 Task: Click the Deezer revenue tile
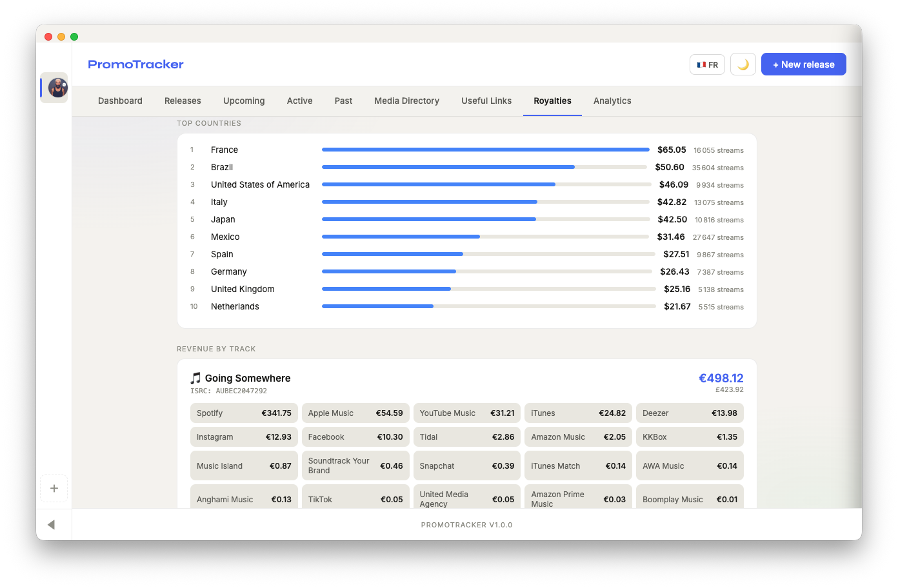690,413
